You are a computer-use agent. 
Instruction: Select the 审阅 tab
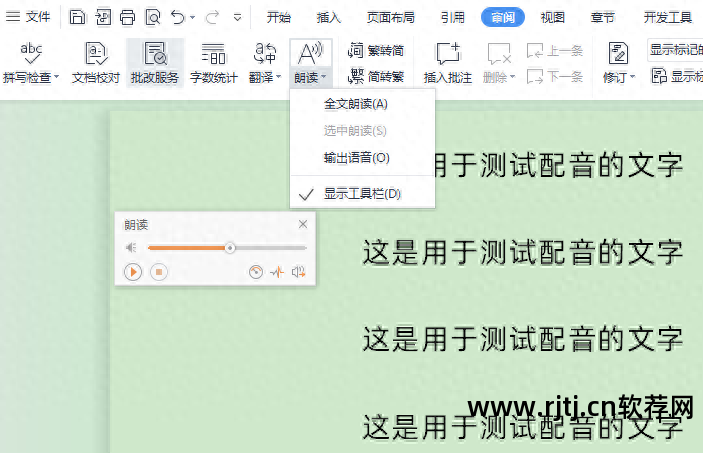503,17
